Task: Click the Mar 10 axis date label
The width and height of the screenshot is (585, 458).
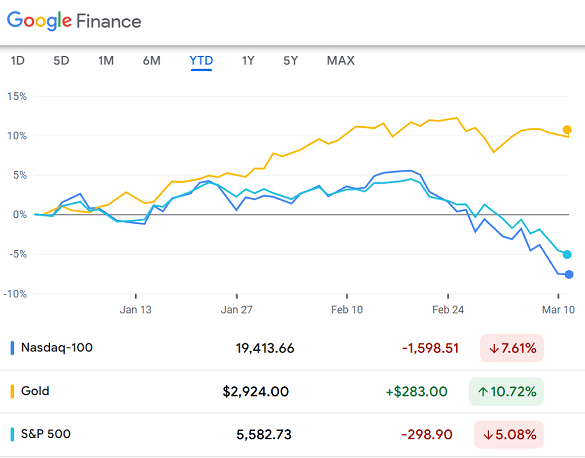Action: point(558,310)
